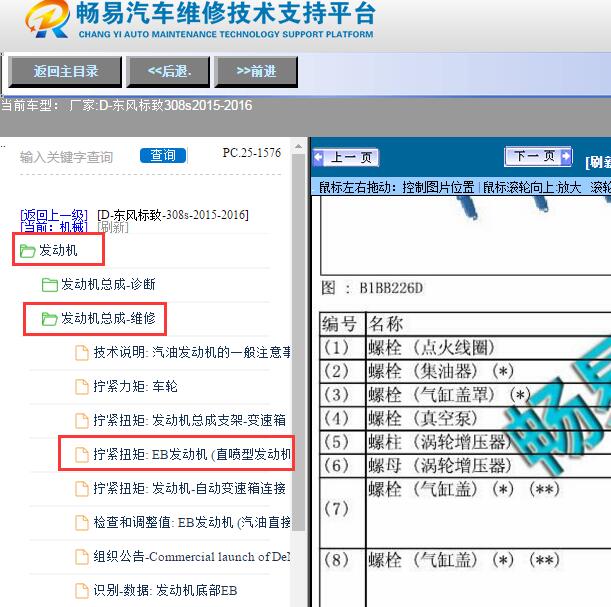Select table row 螺柱（涡轮增压器）
This screenshot has width=611, height=607.
click(465, 442)
